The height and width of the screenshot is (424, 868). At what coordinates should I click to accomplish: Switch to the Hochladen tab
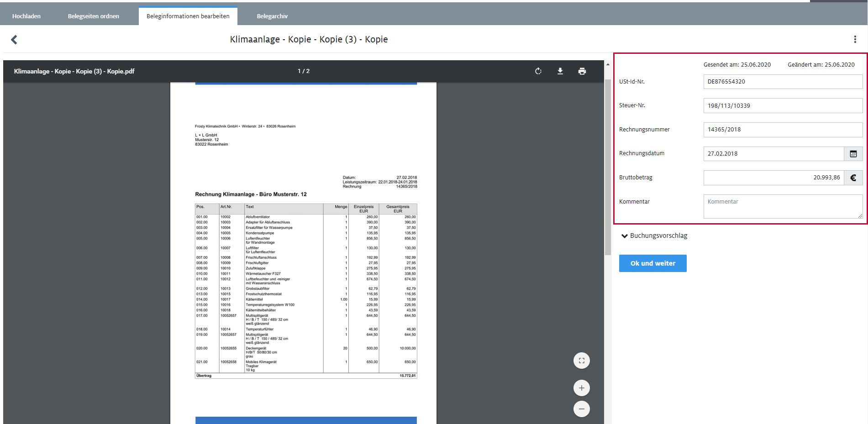(x=26, y=16)
